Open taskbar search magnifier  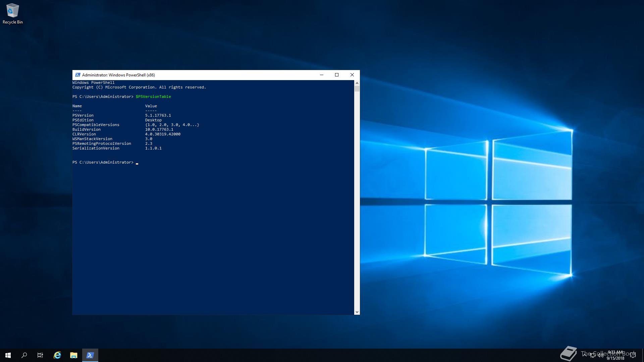coord(24,355)
